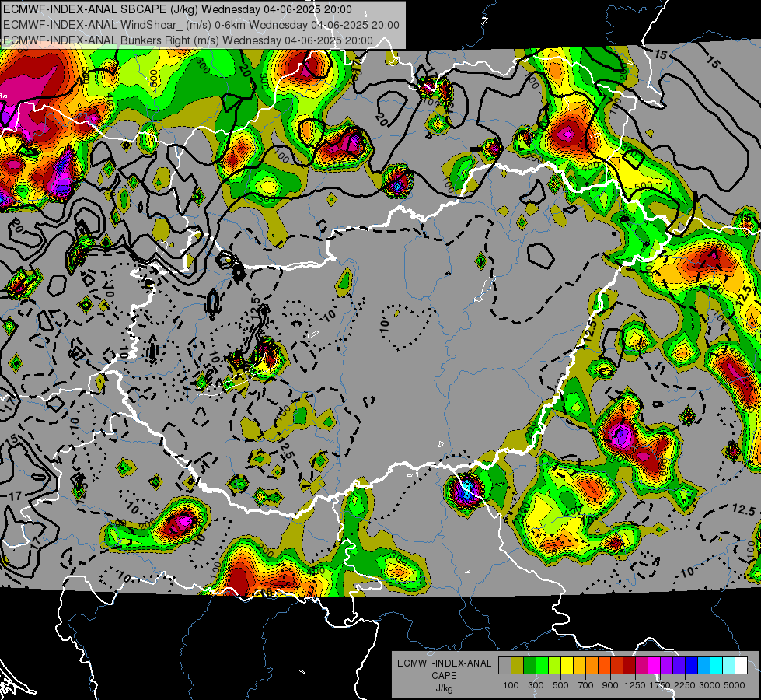The width and height of the screenshot is (761, 700).
Task: Click the Bunkers Right header line
Action: [x=188, y=40]
